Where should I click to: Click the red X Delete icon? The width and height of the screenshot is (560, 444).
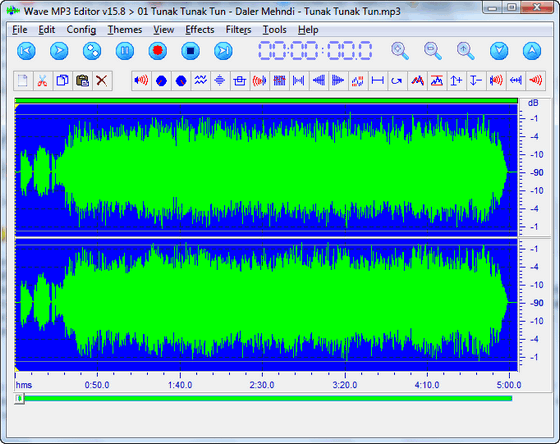click(102, 81)
